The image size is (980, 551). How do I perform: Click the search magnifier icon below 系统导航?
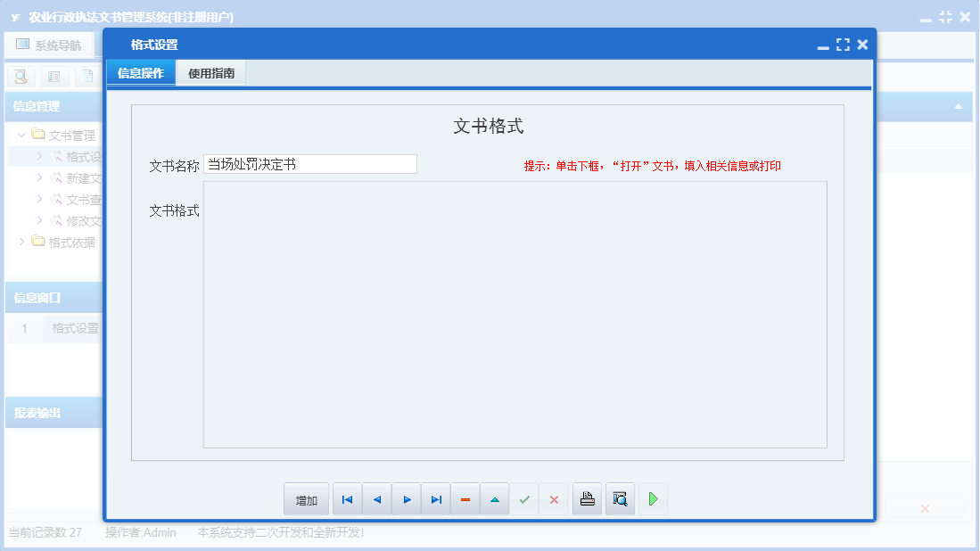(20, 77)
